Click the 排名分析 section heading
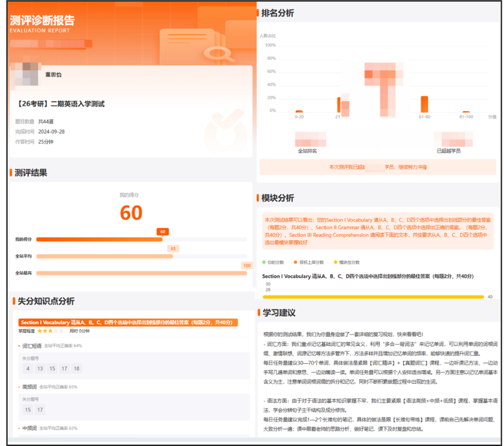 click(x=278, y=13)
